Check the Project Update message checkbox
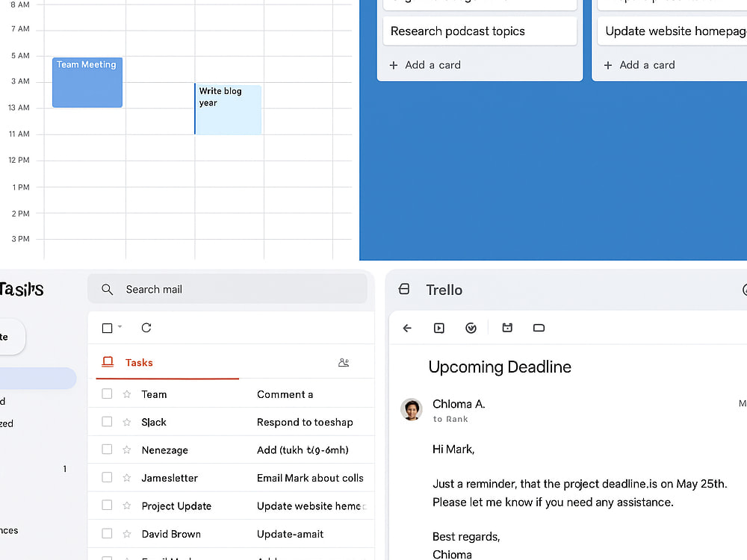Image resolution: width=747 pixels, height=560 pixels. coord(107,505)
